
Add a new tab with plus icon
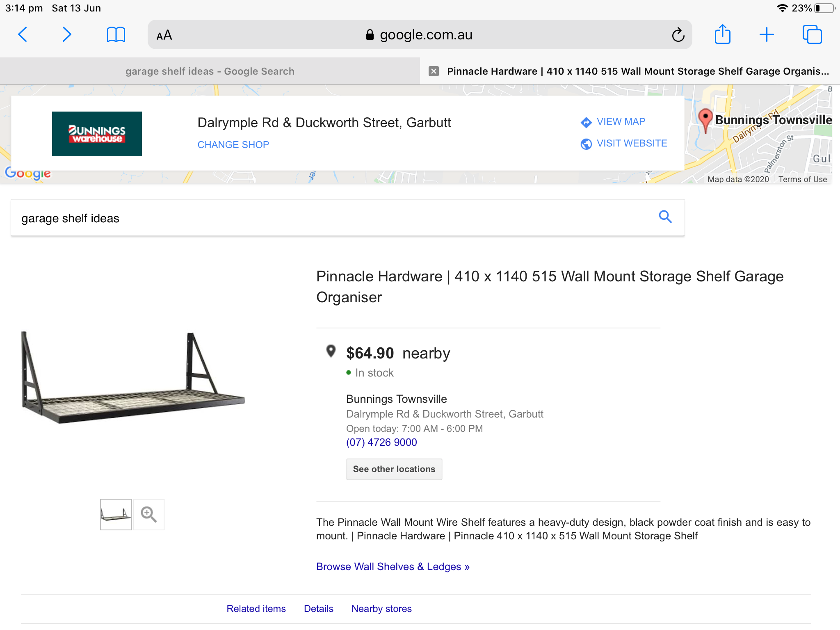click(766, 34)
